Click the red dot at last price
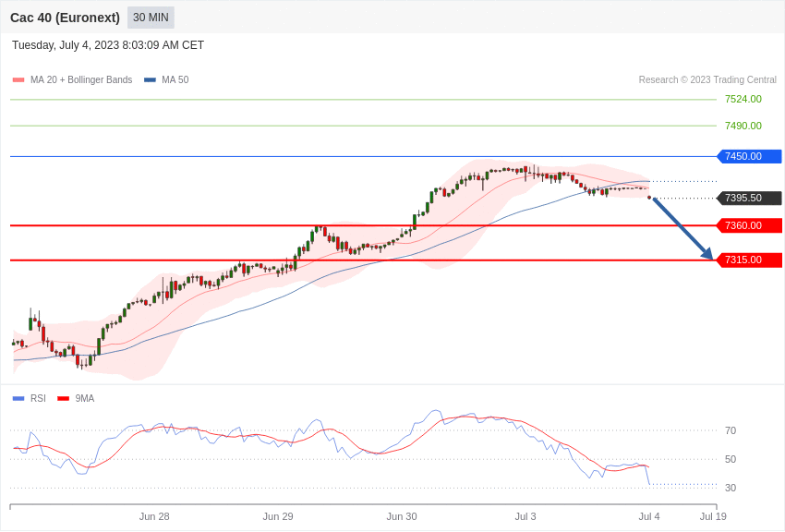 650,198
